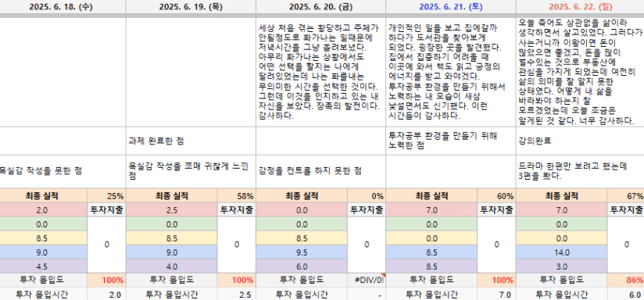Click the green "0.0" cell under June 22
644x300 pixels.
click(x=561, y=224)
